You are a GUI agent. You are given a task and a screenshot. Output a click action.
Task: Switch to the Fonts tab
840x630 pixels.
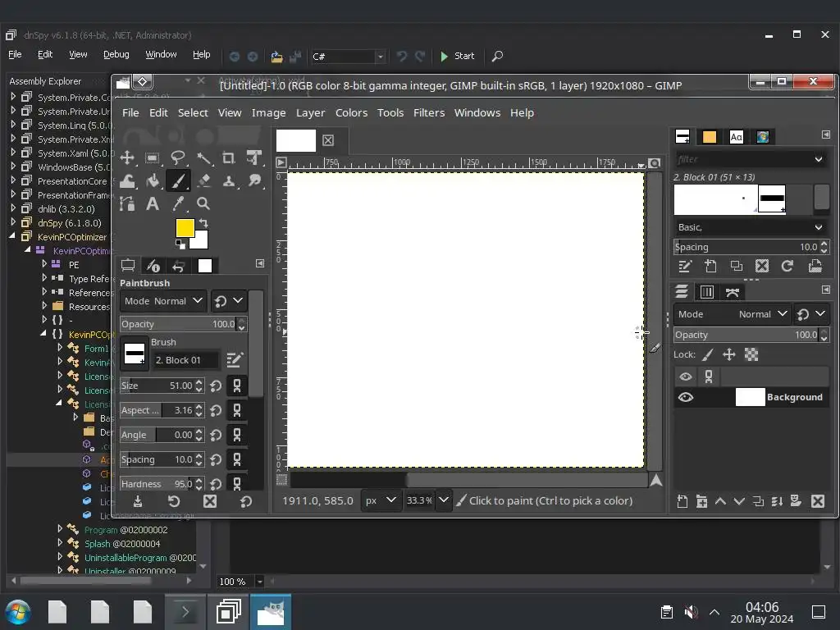click(x=737, y=137)
